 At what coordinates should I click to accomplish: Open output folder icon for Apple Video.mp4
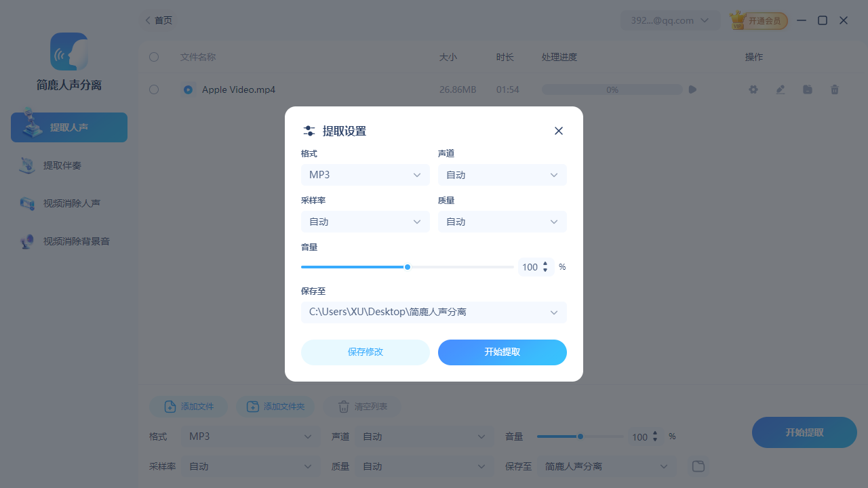[807, 89]
